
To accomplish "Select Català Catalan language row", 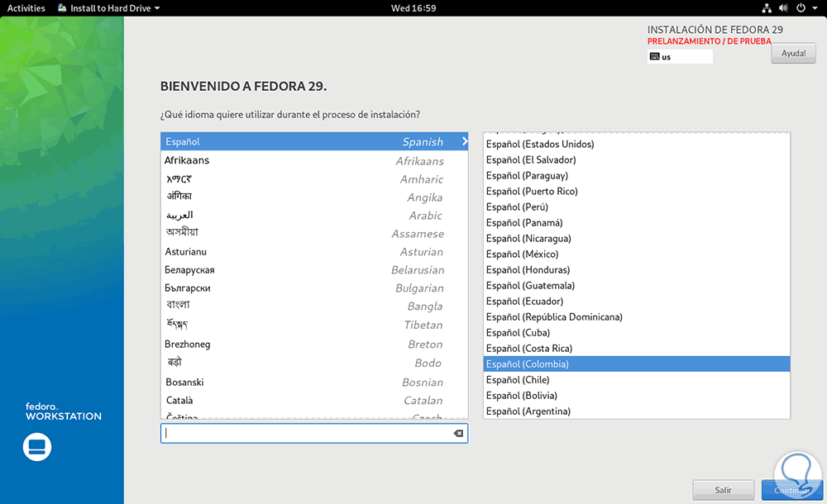I will point(314,400).
